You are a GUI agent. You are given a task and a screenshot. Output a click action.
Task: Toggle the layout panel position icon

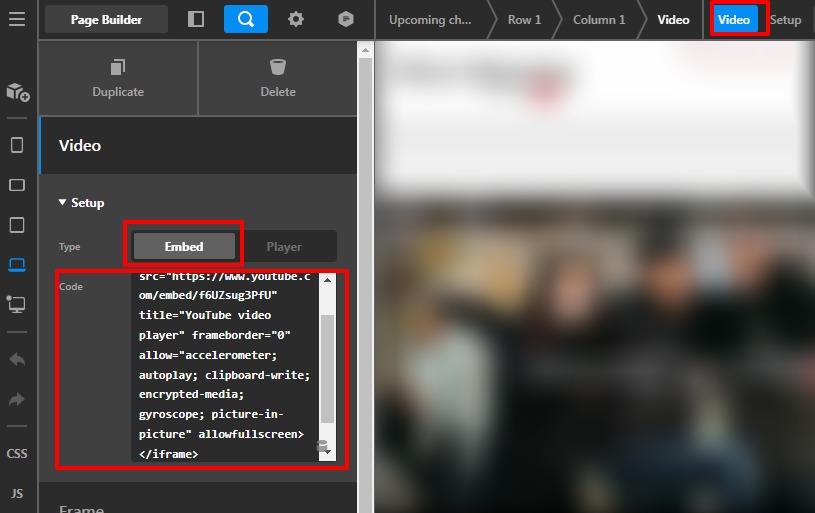pos(196,19)
